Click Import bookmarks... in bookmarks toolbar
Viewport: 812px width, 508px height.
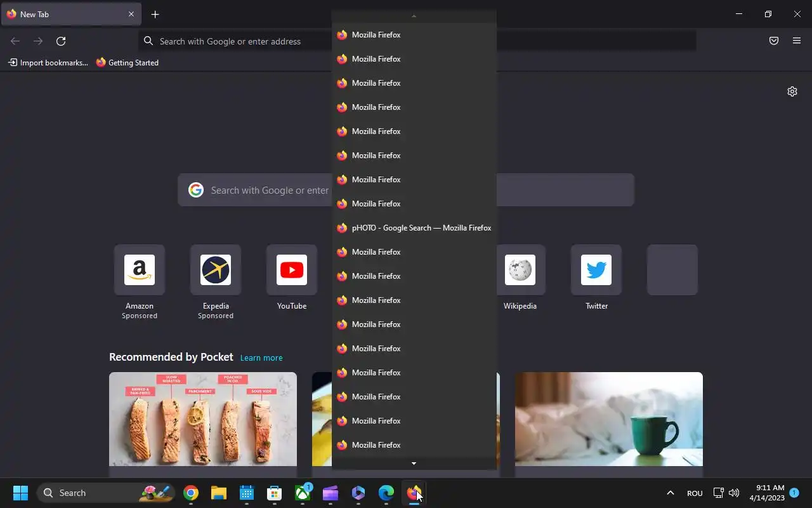[x=48, y=62]
